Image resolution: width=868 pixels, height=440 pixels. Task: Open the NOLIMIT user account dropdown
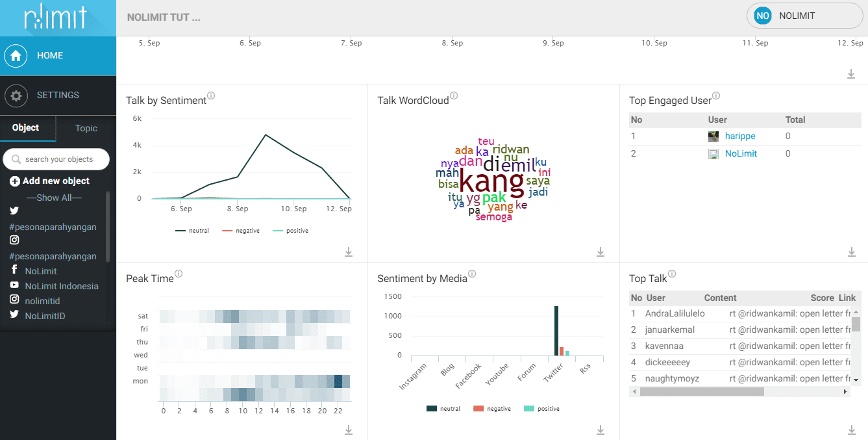pos(804,16)
